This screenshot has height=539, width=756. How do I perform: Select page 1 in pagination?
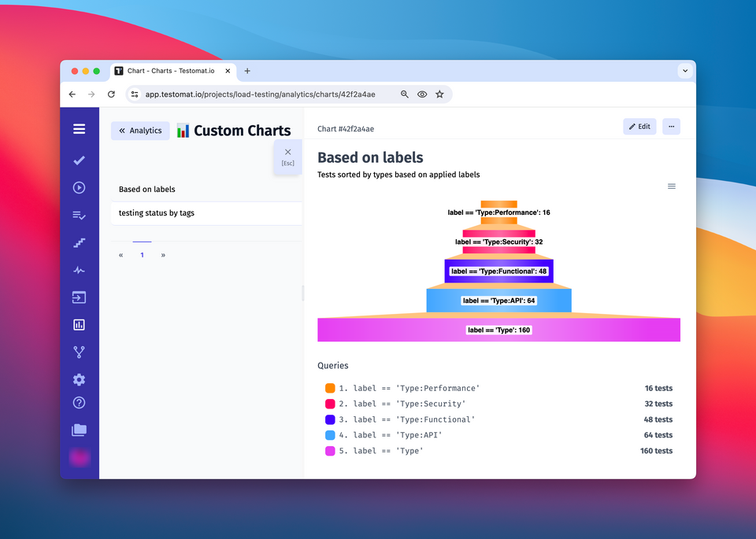(x=143, y=255)
